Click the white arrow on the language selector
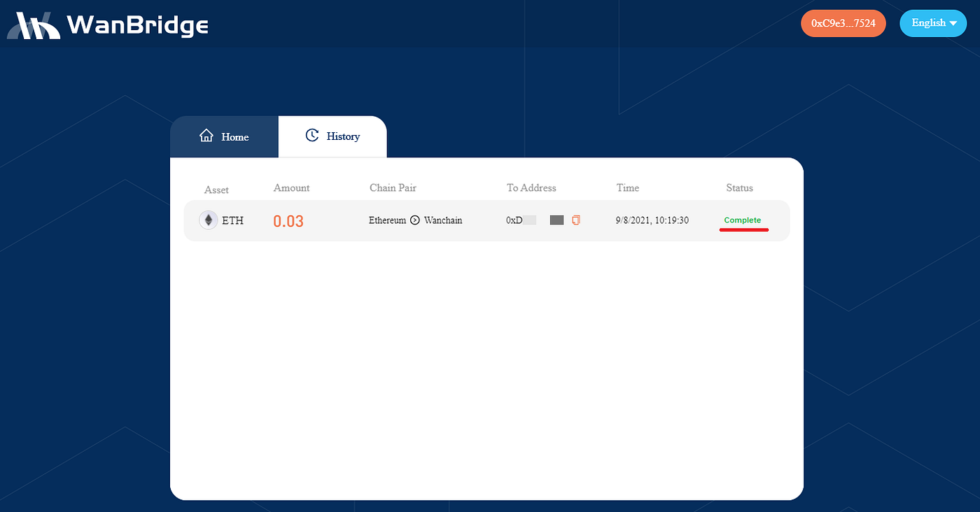The width and height of the screenshot is (980, 512). (x=953, y=23)
